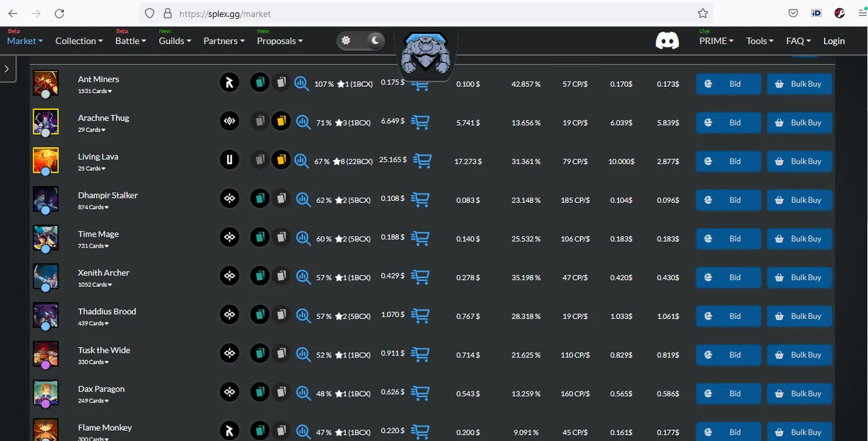Click the Ant Miners edition icon

(x=230, y=83)
